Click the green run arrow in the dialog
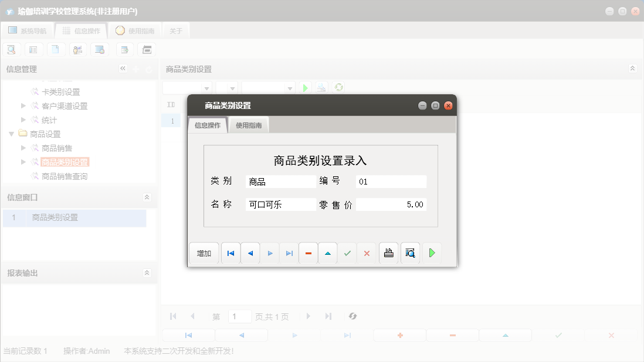This screenshot has width=644, height=362. click(432, 252)
